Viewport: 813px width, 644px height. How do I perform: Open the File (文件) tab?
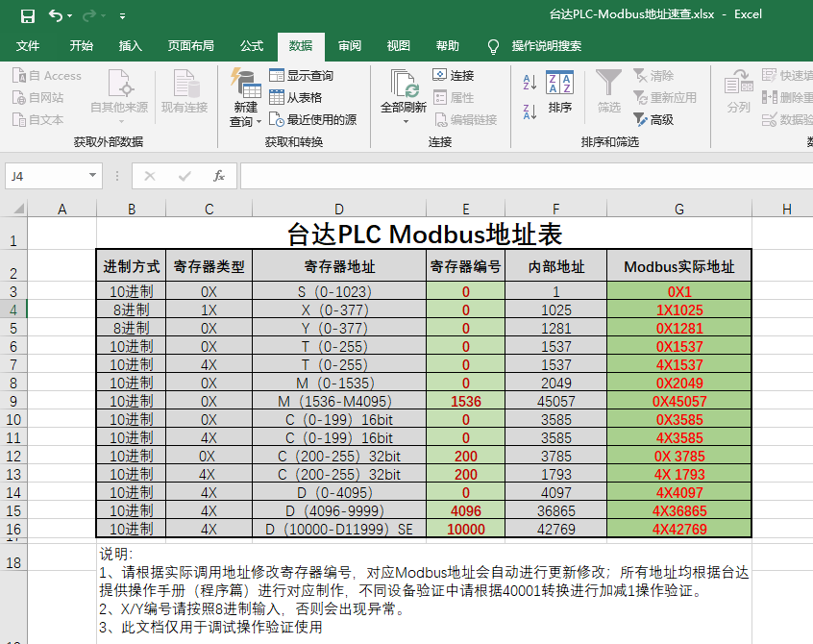tap(28, 46)
